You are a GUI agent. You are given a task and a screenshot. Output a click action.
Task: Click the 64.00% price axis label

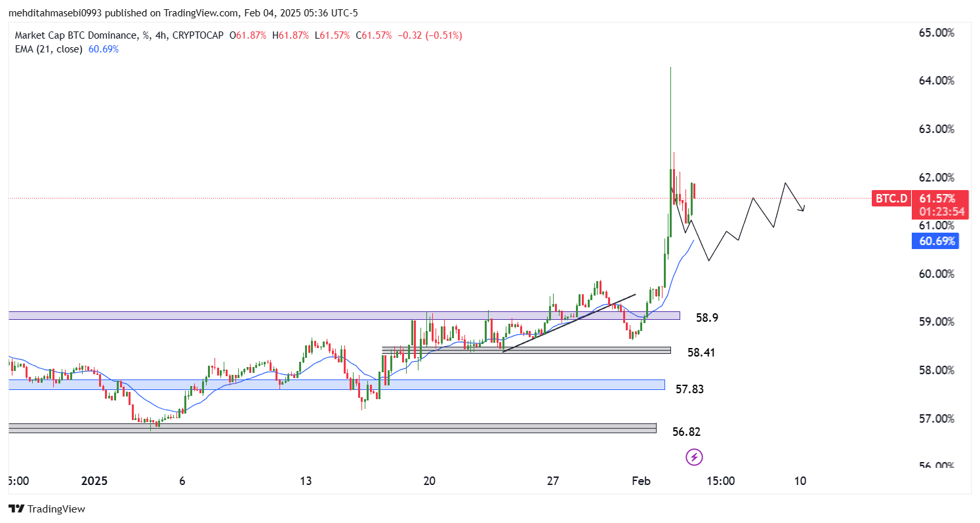click(935, 81)
